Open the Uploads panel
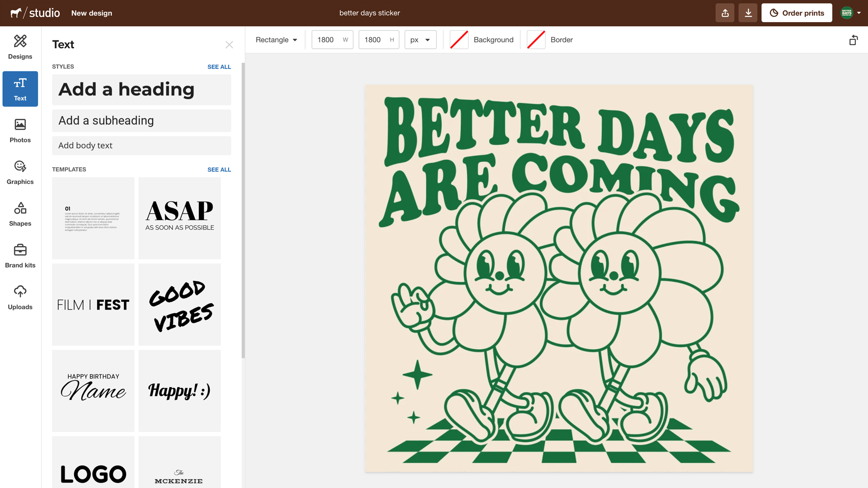The height and width of the screenshot is (488, 868). [20, 297]
